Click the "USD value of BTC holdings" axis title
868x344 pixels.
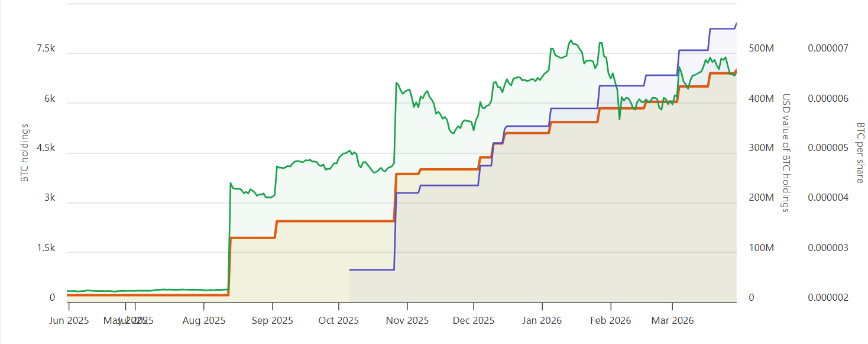(x=786, y=153)
